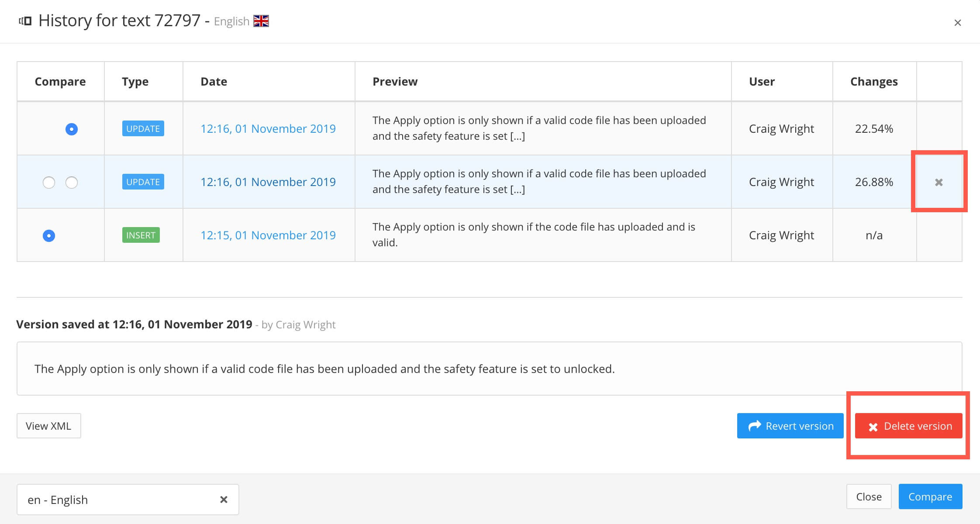Viewport: 980px width, 524px height.
Task: Click the Revert version button
Action: [790, 426]
